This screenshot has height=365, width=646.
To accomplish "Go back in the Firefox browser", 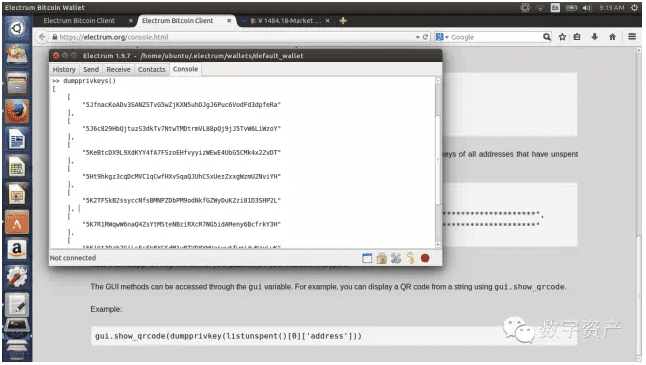I will (42, 37).
